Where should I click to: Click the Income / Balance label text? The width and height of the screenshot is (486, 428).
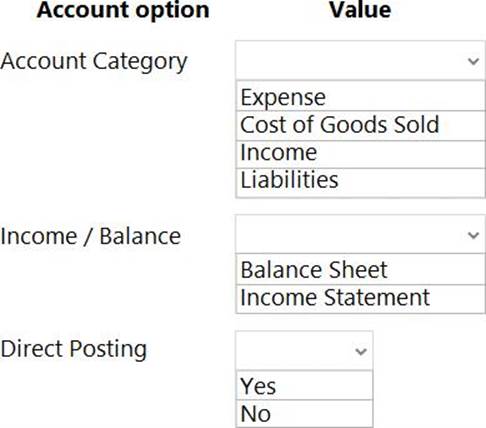pyautogui.click(x=91, y=236)
